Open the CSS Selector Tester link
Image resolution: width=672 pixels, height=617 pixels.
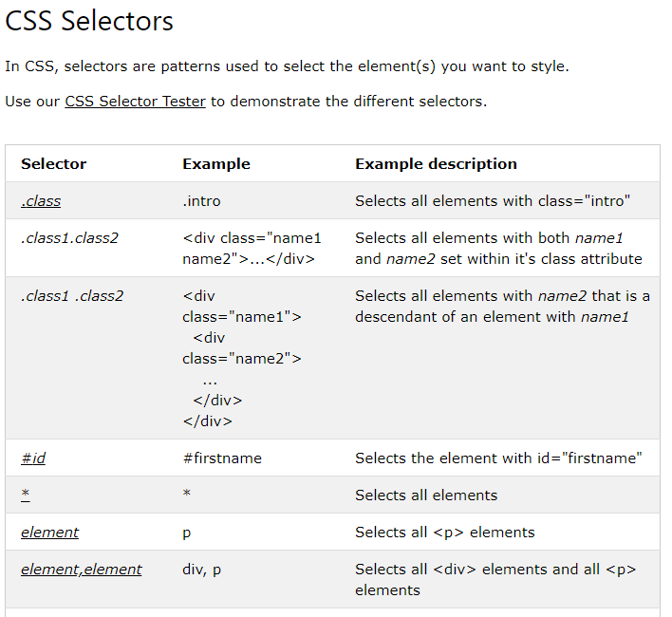click(135, 102)
